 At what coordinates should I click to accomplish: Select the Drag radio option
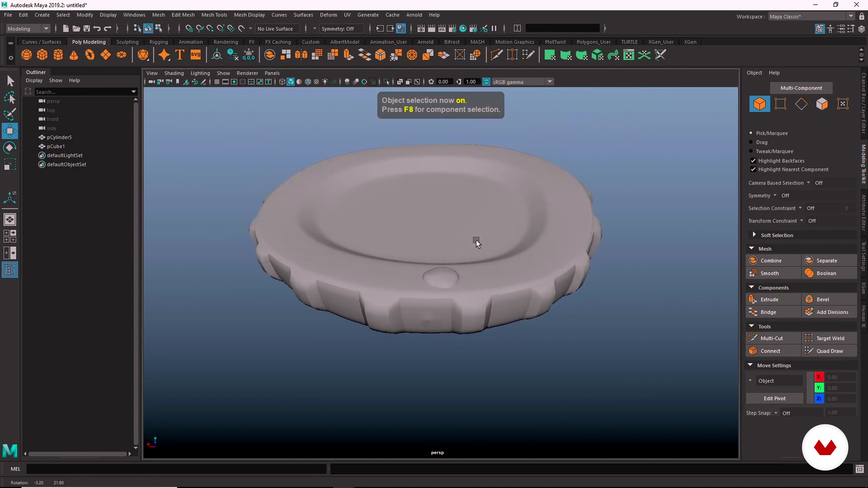(751, 142)
